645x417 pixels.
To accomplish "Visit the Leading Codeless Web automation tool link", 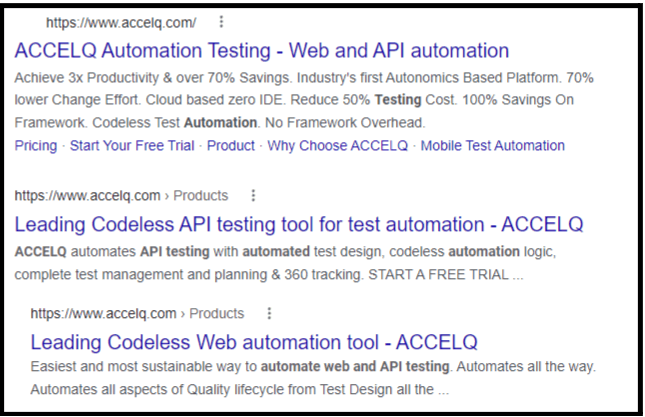I will tap(254, 341).
